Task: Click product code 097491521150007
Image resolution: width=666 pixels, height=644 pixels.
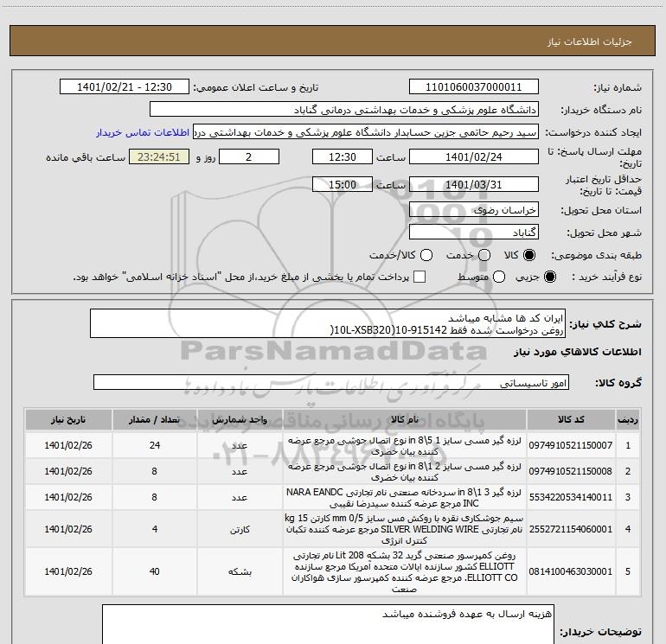Action: pos(571,445)
